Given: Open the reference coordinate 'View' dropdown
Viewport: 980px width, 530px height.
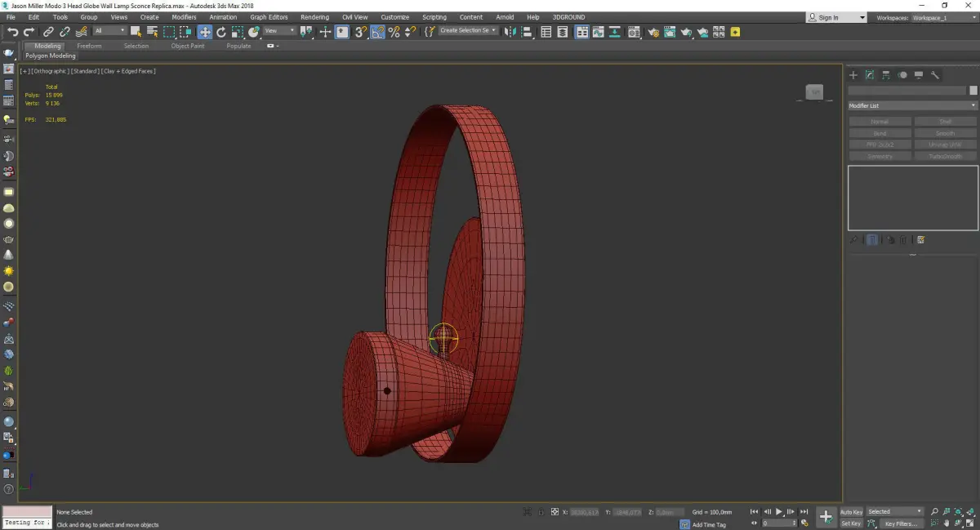Looking at the screenshot, I should pyautogui.click(x=279, y=31).
